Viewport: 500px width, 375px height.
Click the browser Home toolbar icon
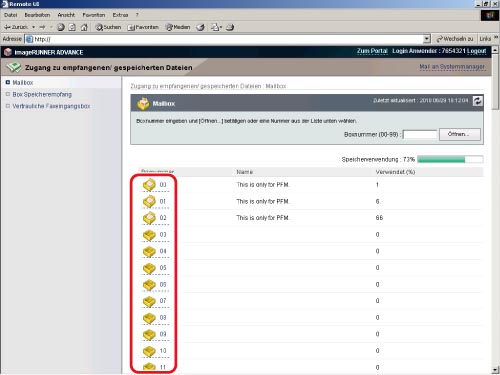pos(84,27)
